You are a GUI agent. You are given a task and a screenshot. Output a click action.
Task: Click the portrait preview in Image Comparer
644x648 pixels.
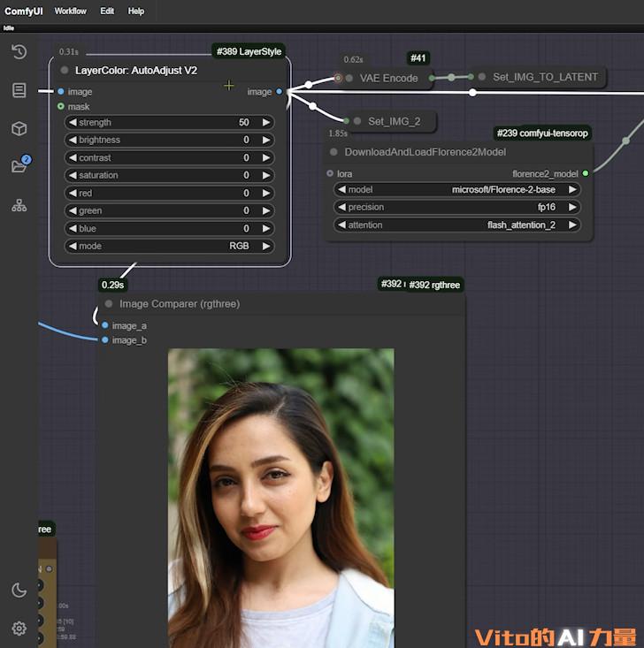pyautogui.click(x=280, y=498)
